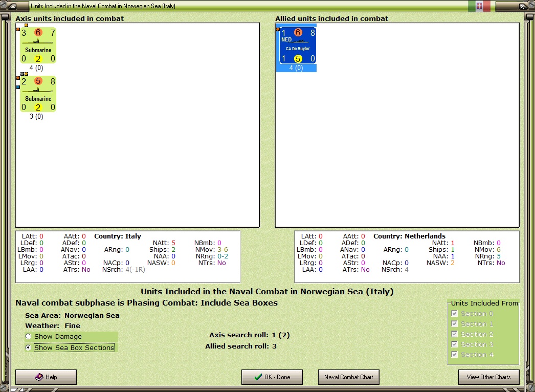535x392 pixels.
Task: Click the blue status marker on second submarine
Action: (x=18, y=87)
